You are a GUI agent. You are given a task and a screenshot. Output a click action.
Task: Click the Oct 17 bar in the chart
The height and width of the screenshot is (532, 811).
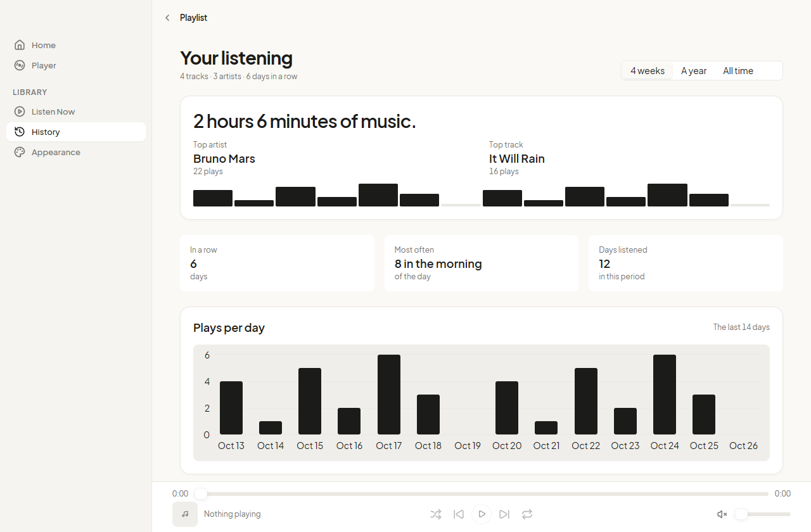(389, 395)
